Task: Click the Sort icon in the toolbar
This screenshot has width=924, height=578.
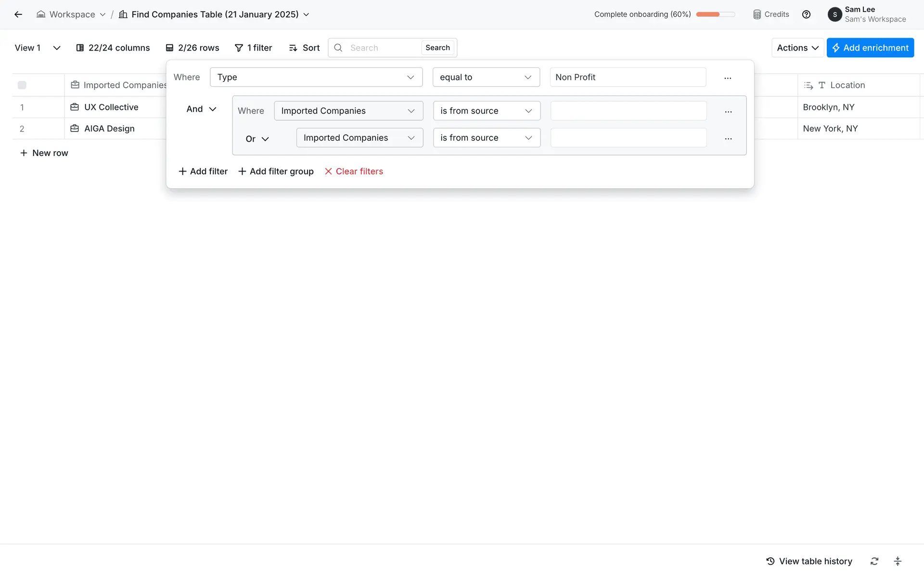Action: pyautogui.click(x=293, y=48)
